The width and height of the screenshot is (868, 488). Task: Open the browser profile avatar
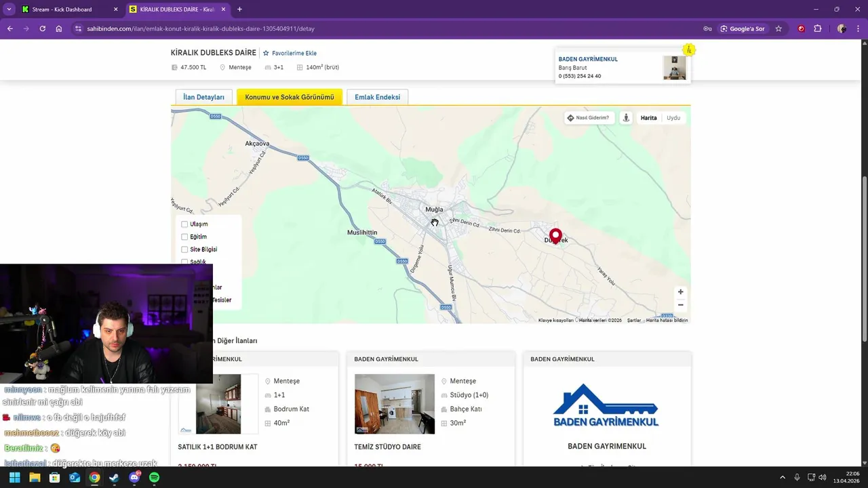click(x=842, y=28)
